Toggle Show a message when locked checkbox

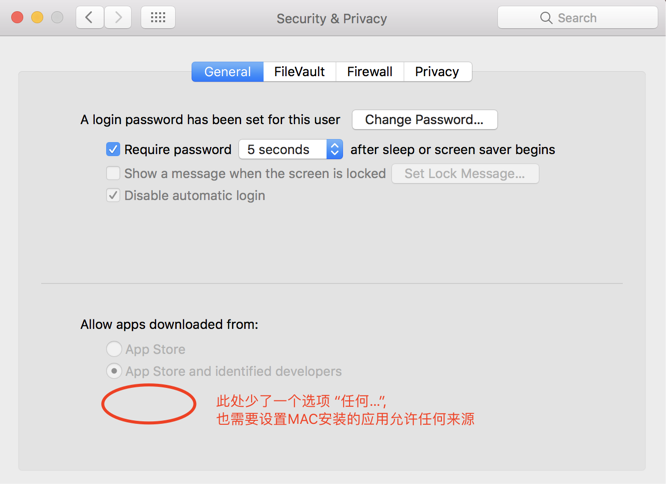113,173
